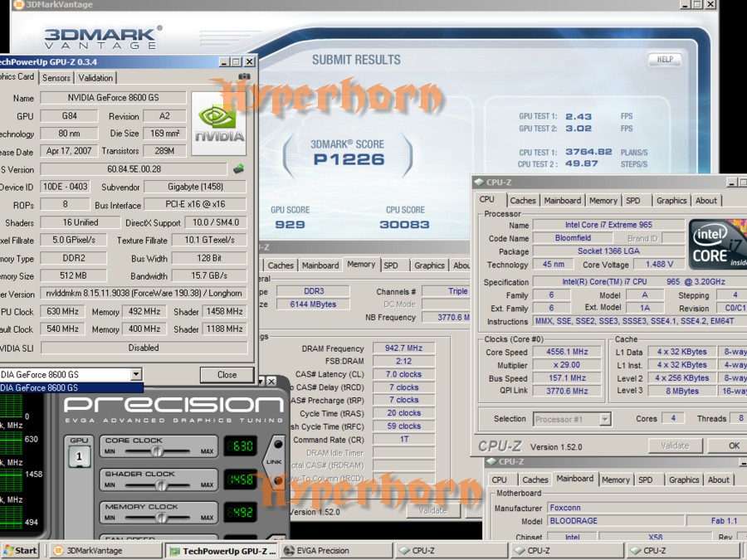Click the Precision shader clock 1458 readout
747x560 pixels.
(x=240, y=480)
